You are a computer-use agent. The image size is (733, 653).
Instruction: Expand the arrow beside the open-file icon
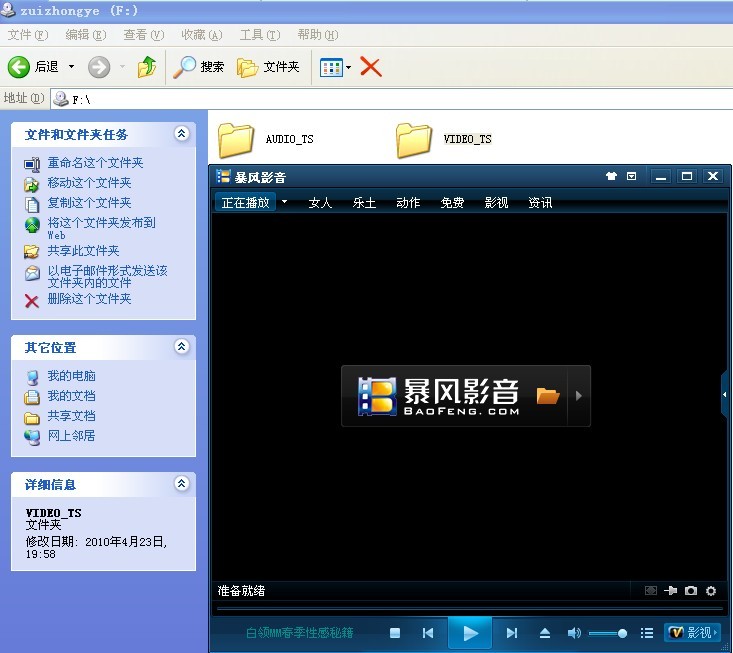579,396
